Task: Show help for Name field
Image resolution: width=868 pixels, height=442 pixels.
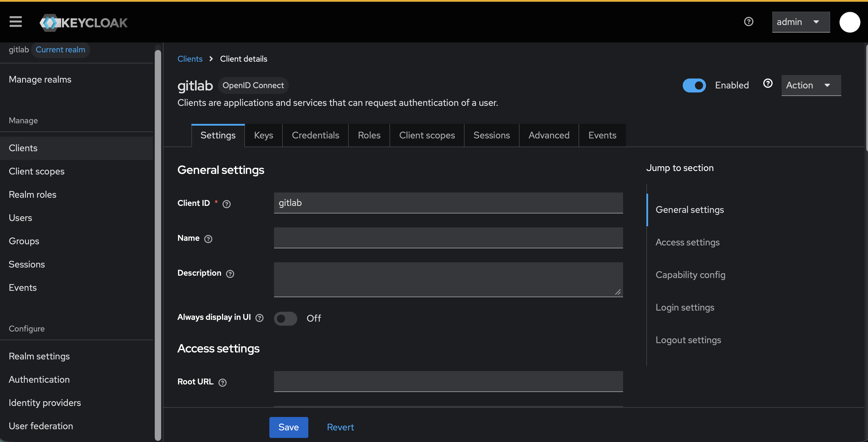Action: pos(208,239)
